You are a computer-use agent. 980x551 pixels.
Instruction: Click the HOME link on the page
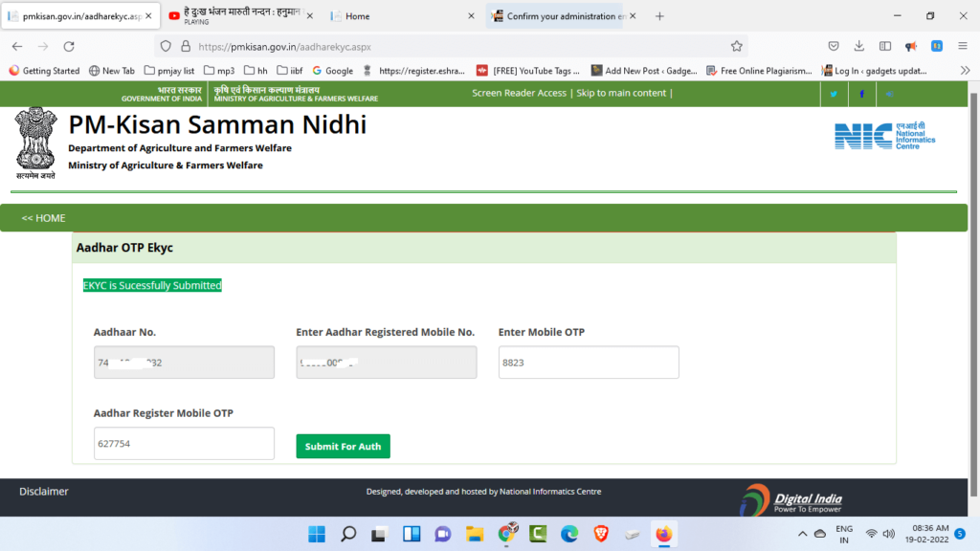(x=42, y=218)
